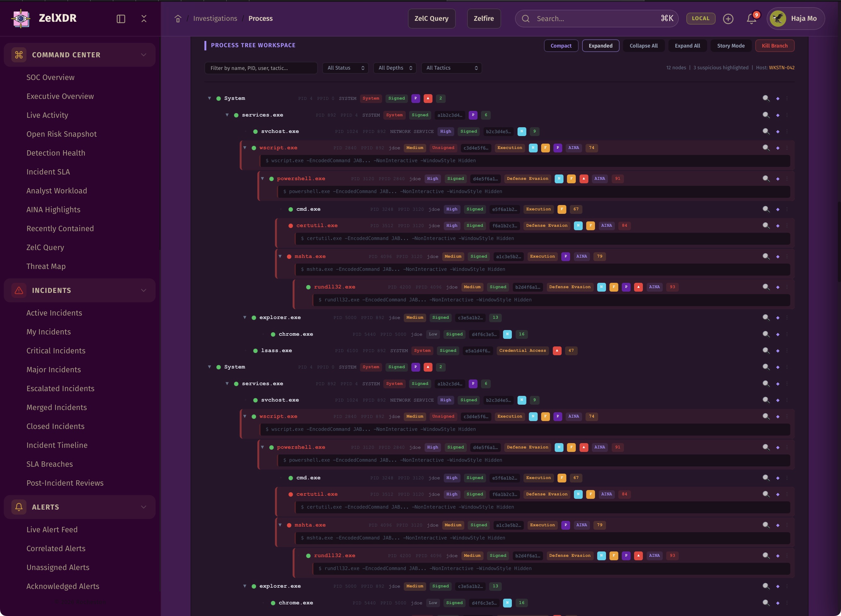Screen dimensions: 841x616
Task: Open Threat Map in sidebar
Action: [46, 266]
